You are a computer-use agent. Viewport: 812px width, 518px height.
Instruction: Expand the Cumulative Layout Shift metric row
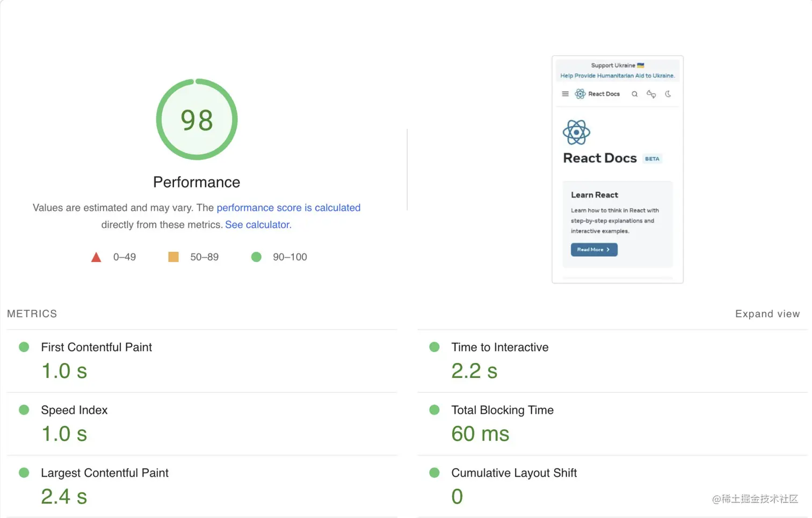point(612,486)
